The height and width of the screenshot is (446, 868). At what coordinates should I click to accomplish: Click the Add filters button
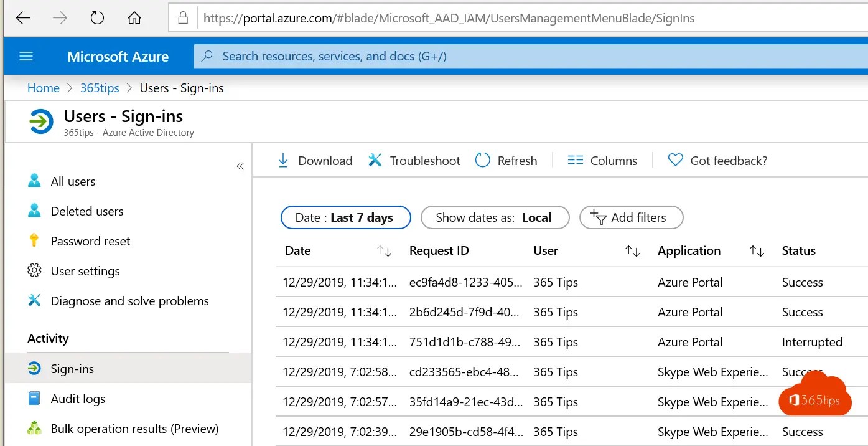(x=632, y=217)
